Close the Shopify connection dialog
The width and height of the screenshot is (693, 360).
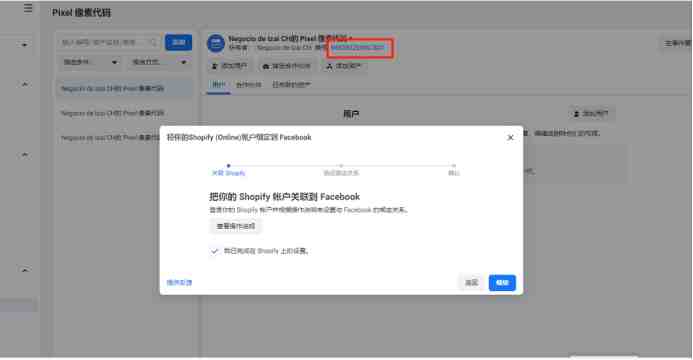pos(510,137)
